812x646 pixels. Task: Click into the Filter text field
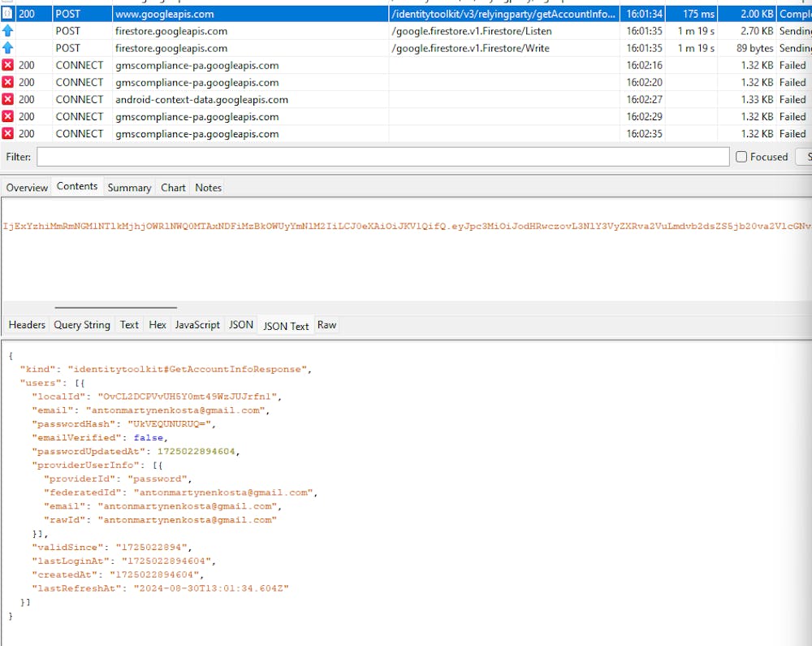382,157
